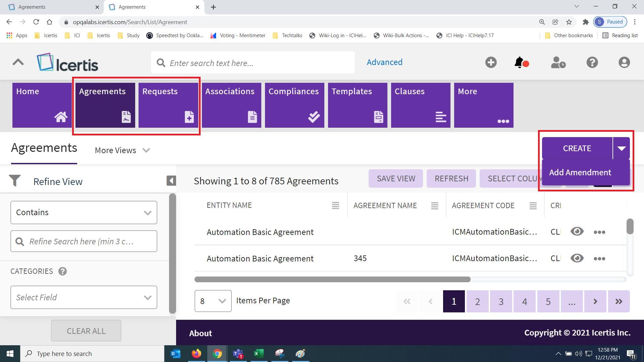View second agreement row via eye icon
Screen dimensions: 644x362
tap(577, 258)
